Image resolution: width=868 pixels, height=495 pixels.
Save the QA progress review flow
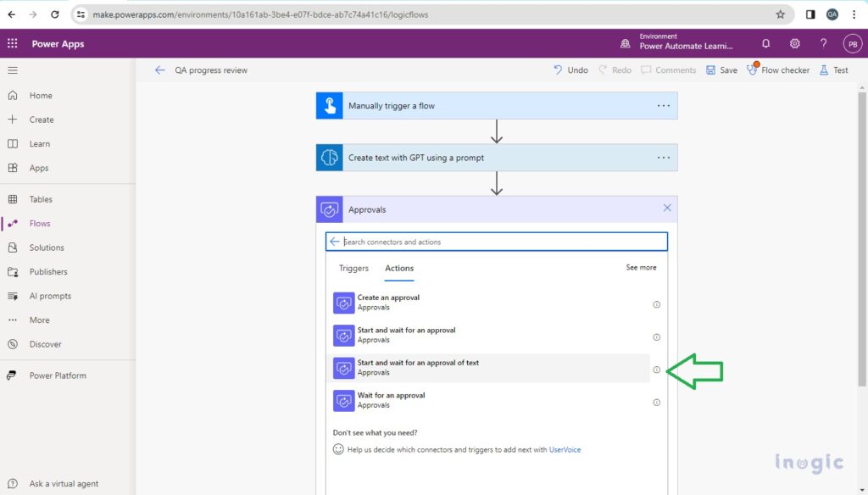click(721, 70)
